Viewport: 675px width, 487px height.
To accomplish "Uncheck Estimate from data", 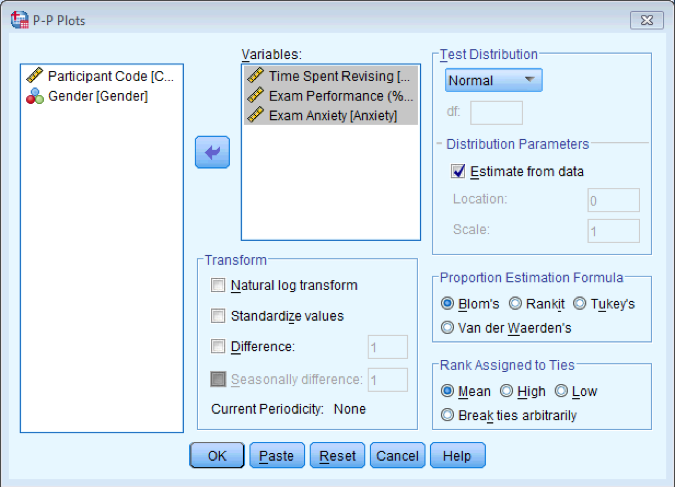I will pyautogui.click(x=459, y=171).
